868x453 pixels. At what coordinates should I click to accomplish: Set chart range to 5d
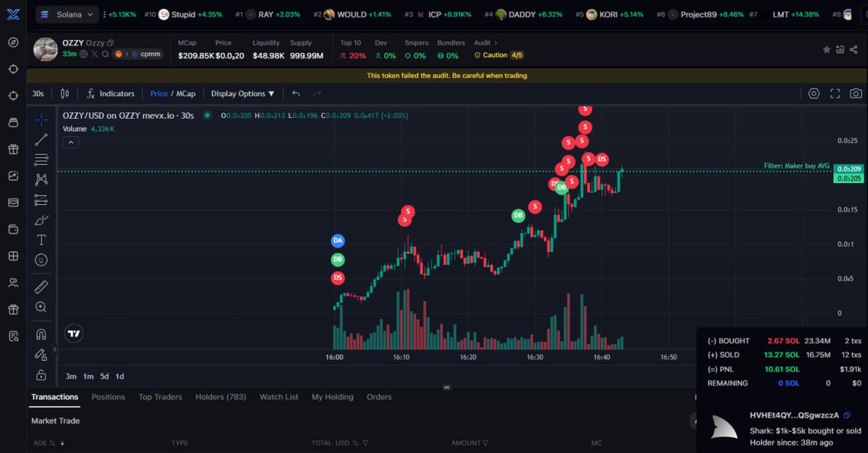point(104,376)
